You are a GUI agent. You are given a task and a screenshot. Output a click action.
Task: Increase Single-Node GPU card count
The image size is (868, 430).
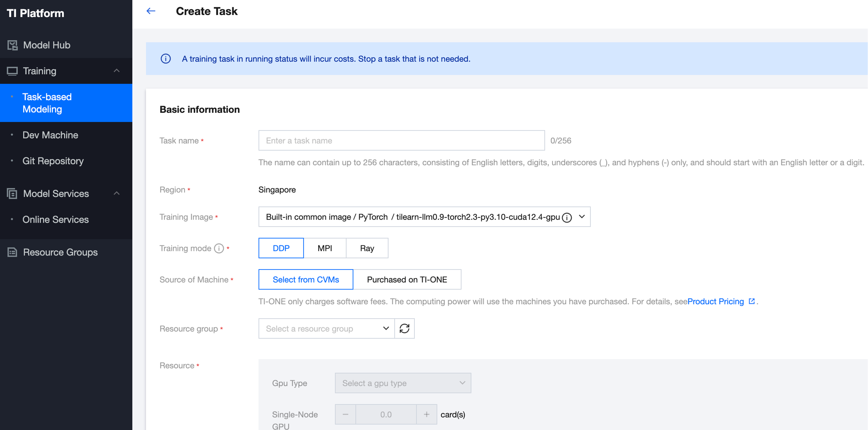click(426, 414)
